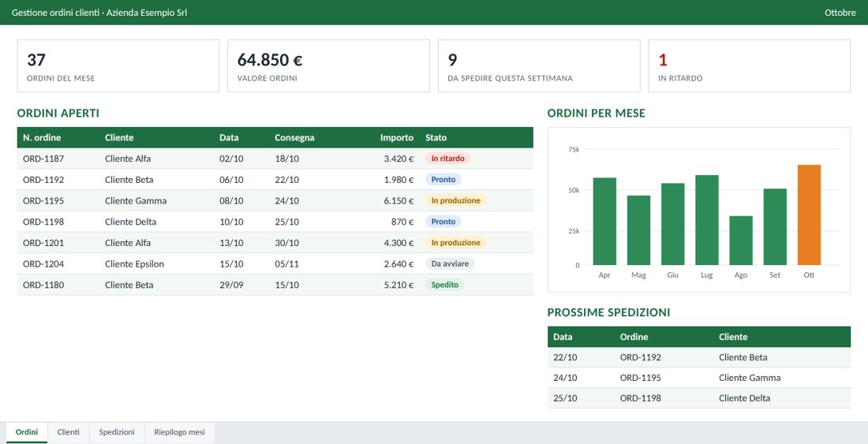Click the Giu bar in chart
868x444 pixels.
pyautogui.click(x=672, y=224)
